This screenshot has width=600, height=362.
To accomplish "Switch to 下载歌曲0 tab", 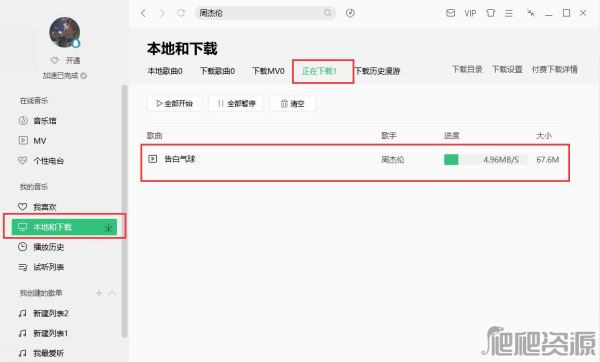I will (x=217, y=71).
